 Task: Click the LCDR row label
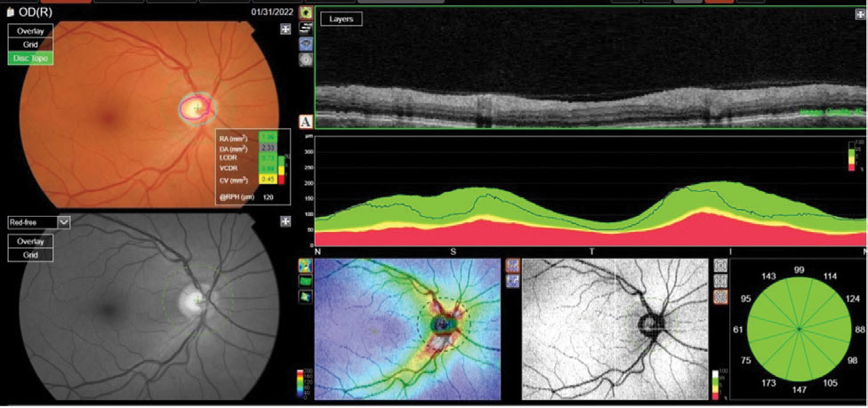point(229,159)
